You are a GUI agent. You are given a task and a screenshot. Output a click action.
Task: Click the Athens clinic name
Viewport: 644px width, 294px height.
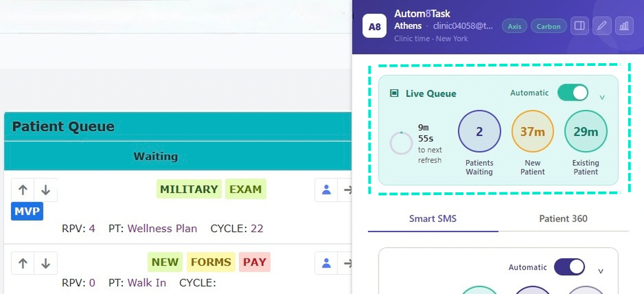coord(408,26)
